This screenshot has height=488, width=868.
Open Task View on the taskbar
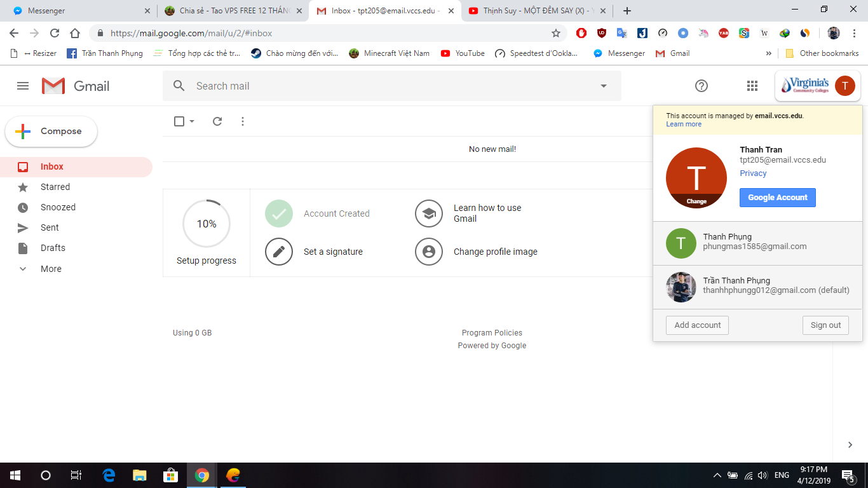click(76, 475)
